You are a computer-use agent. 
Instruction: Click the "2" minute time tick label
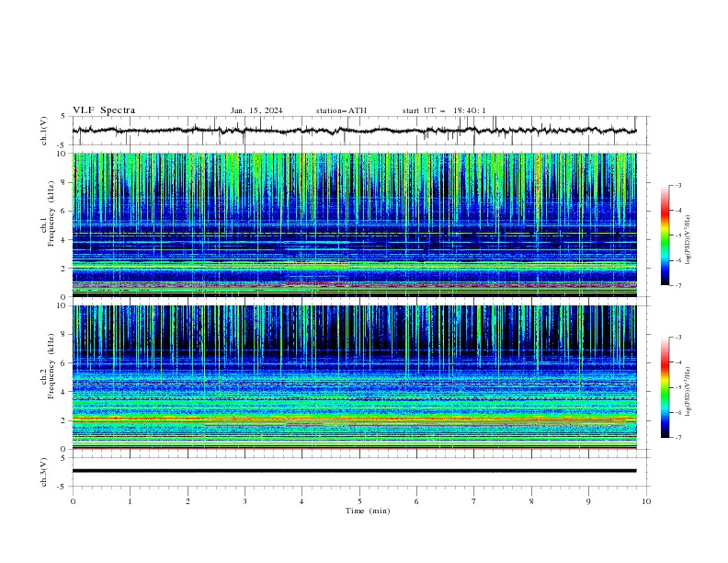[x=188, y=501]
